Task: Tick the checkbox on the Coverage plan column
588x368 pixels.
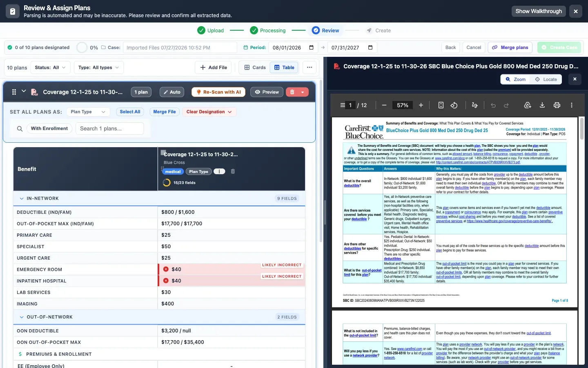Action: 163,153
